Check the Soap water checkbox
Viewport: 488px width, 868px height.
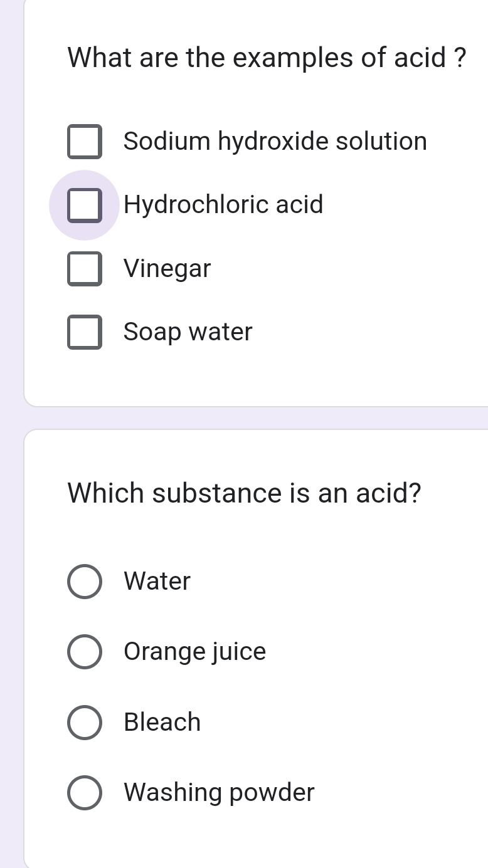[85, 332]
